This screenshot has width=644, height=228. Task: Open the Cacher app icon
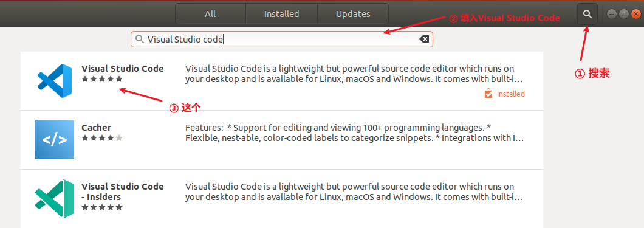[55, 140]
